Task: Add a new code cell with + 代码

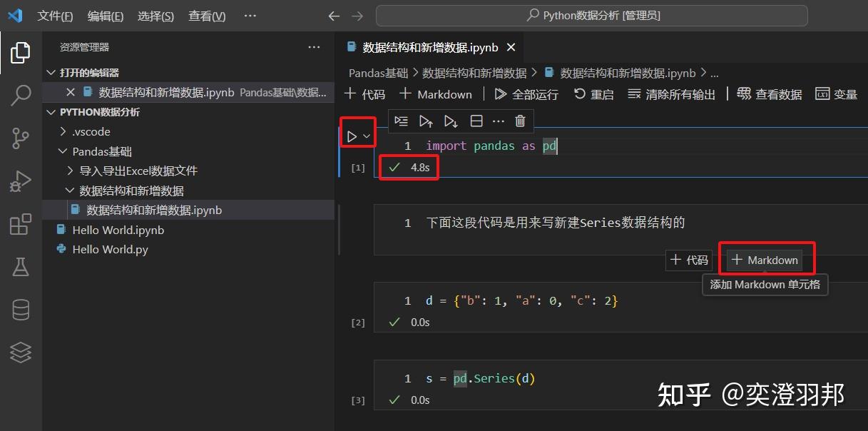Action: point(365,93)
